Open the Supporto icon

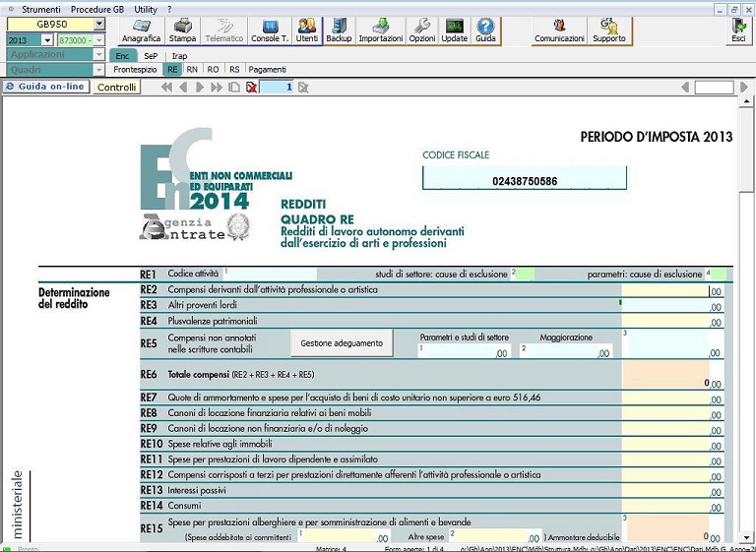(x=609, y=31)
